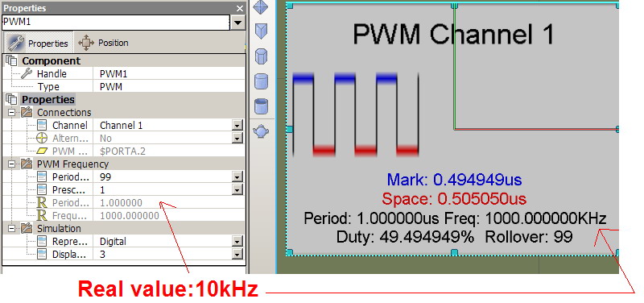Select the Period value 99
The height and width of the screenshot is (303, 644).
coord(163,176)
